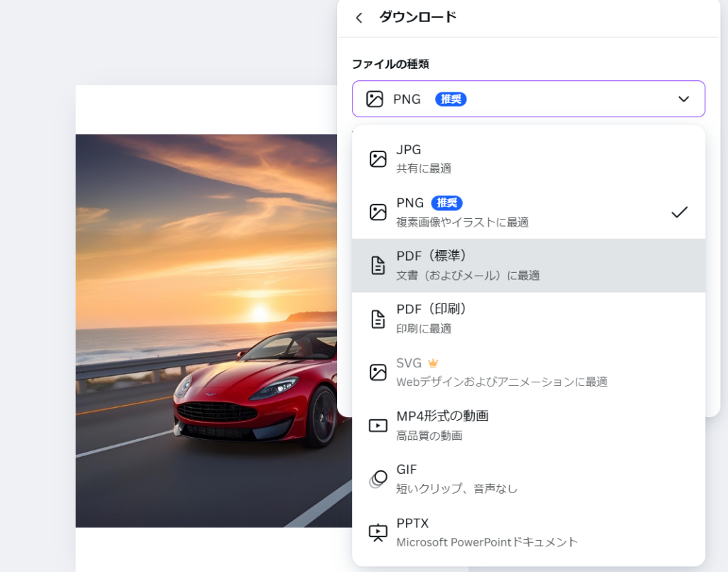
Task: Click 印刷に最適 description text
Action: tap(424, 328)
